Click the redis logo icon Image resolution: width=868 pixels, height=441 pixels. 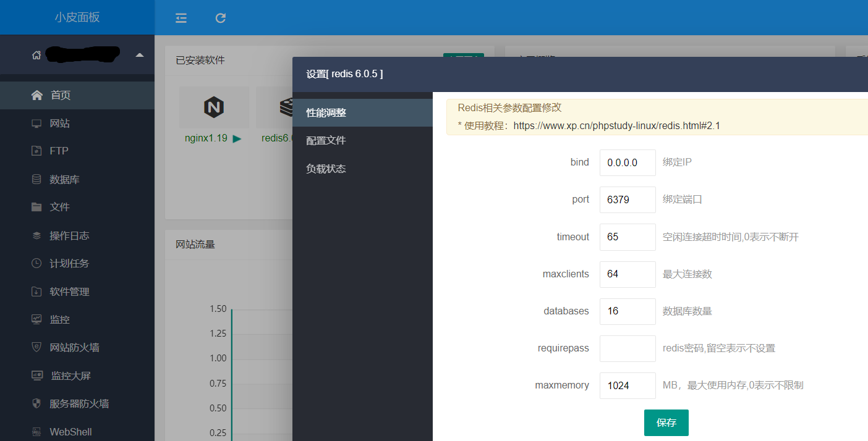(x=286, y=107)
